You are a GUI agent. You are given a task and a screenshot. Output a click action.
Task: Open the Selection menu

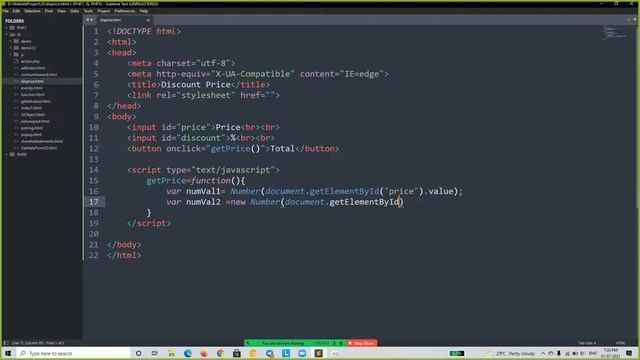point(32,11)
